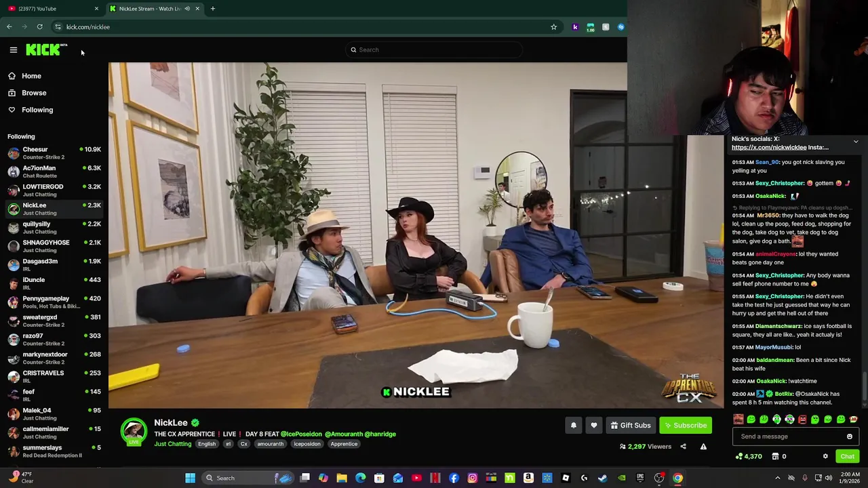Screen dimensions: 868x488
Task: Open Netflix from taskbar
Action: coord(435,478)
